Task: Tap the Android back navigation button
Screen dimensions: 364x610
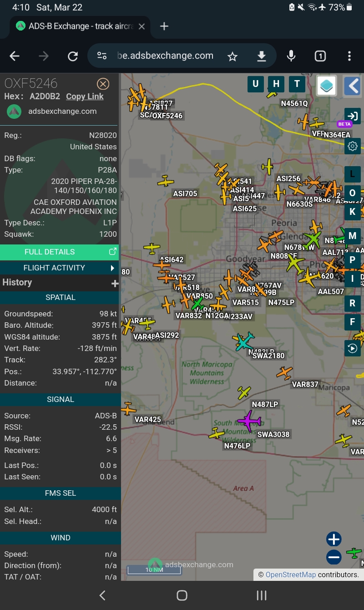Action: click(x=102, y=595)
